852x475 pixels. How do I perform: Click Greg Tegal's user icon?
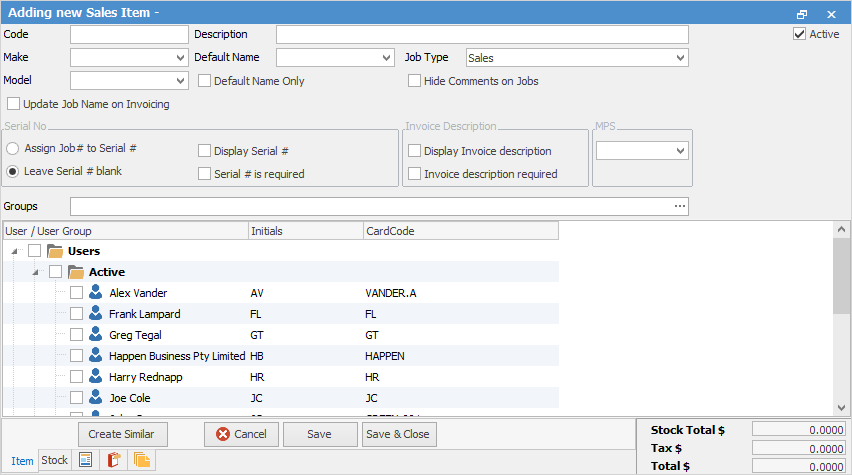(96, 334)
